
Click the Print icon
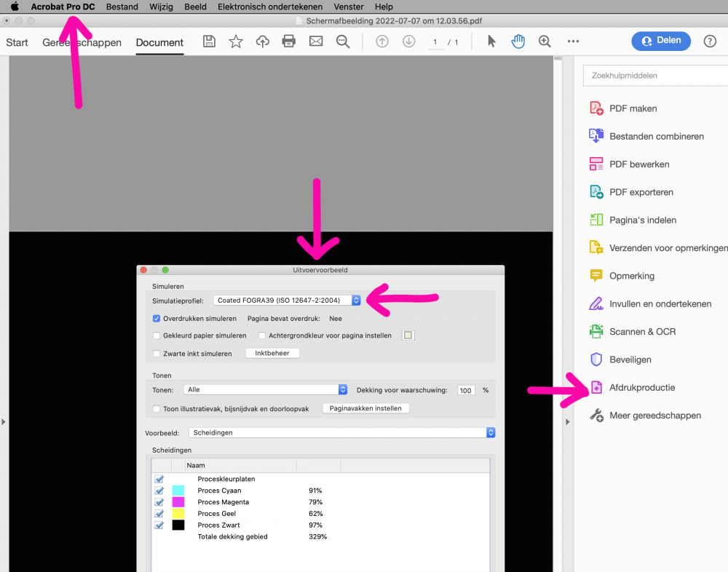[289, 41]
